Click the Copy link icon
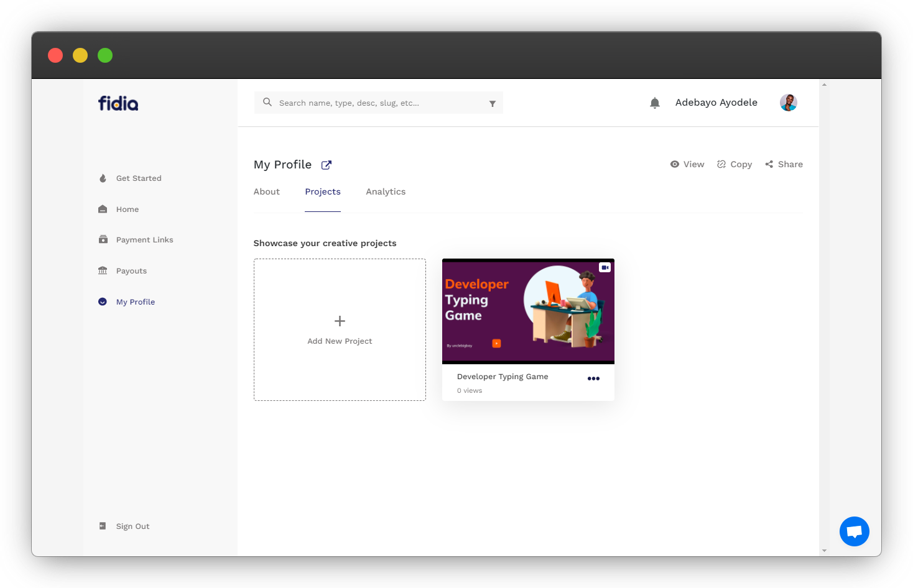This screenshot has width=913, height=588. click(x=721, y=164)
